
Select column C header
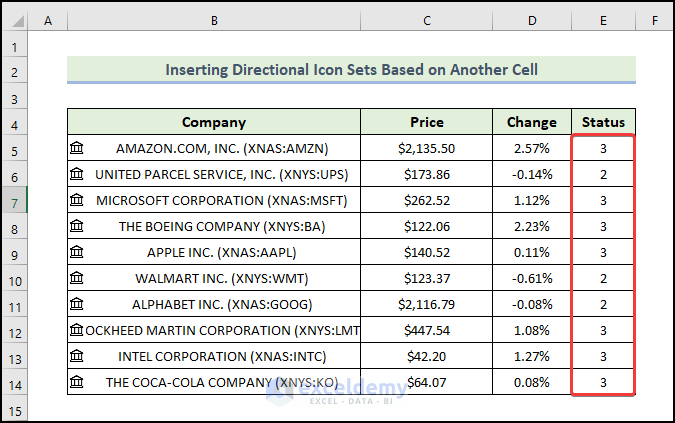point(426,20)
